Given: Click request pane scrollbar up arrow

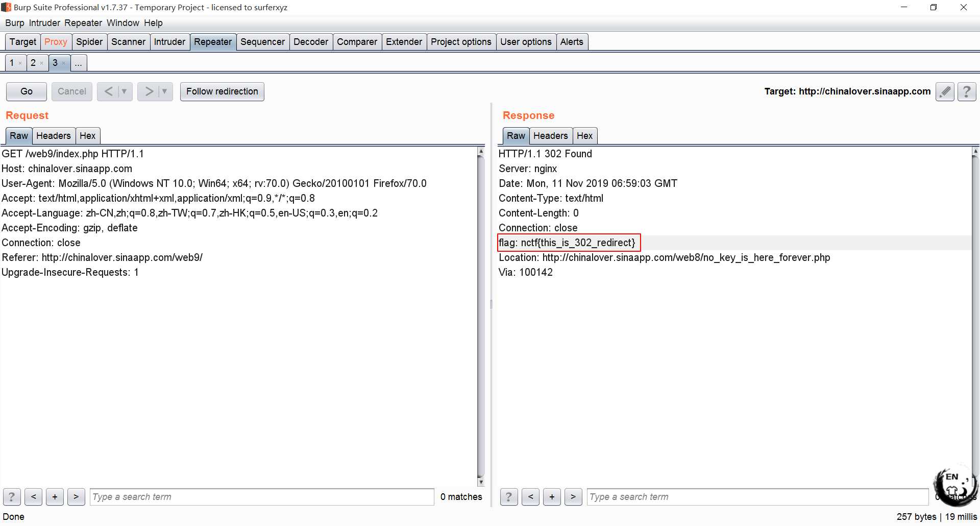Looking at the screenshot, I should 481,151.
